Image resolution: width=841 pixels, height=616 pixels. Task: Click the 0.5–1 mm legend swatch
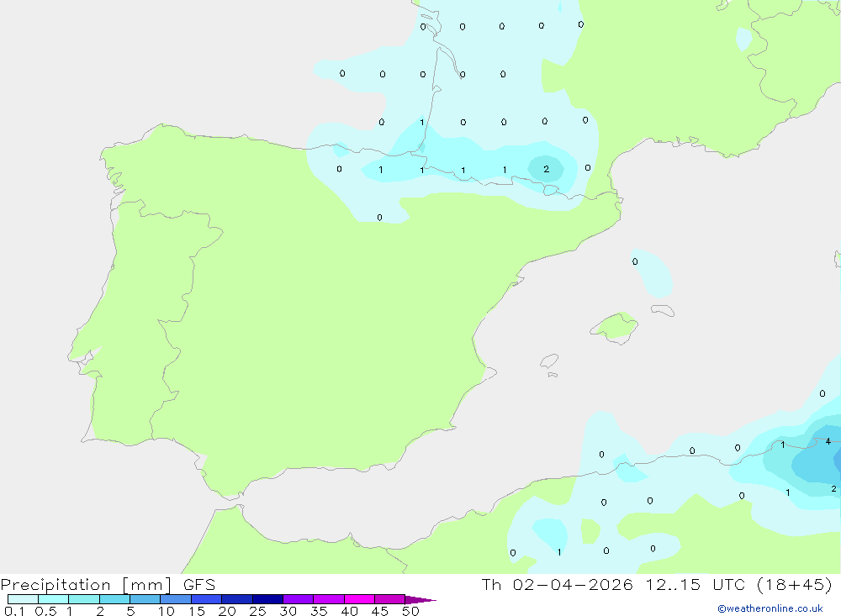pos(53,599)
